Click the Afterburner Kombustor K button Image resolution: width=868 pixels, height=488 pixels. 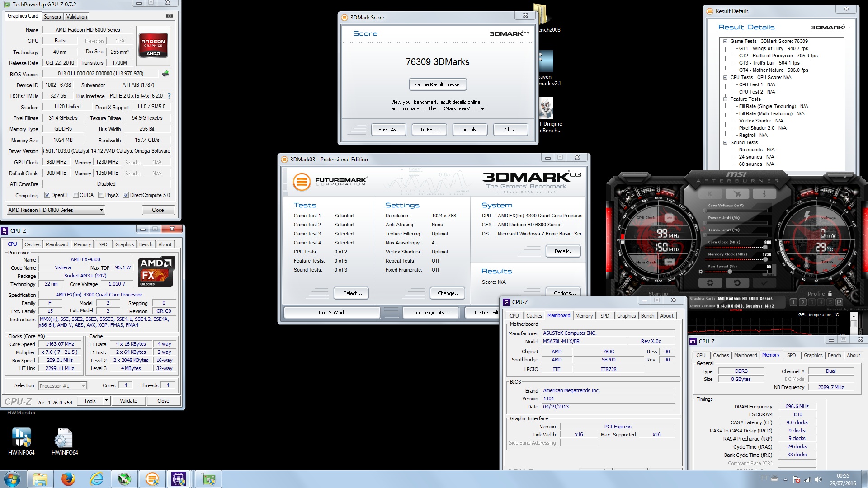pos(710,194)
